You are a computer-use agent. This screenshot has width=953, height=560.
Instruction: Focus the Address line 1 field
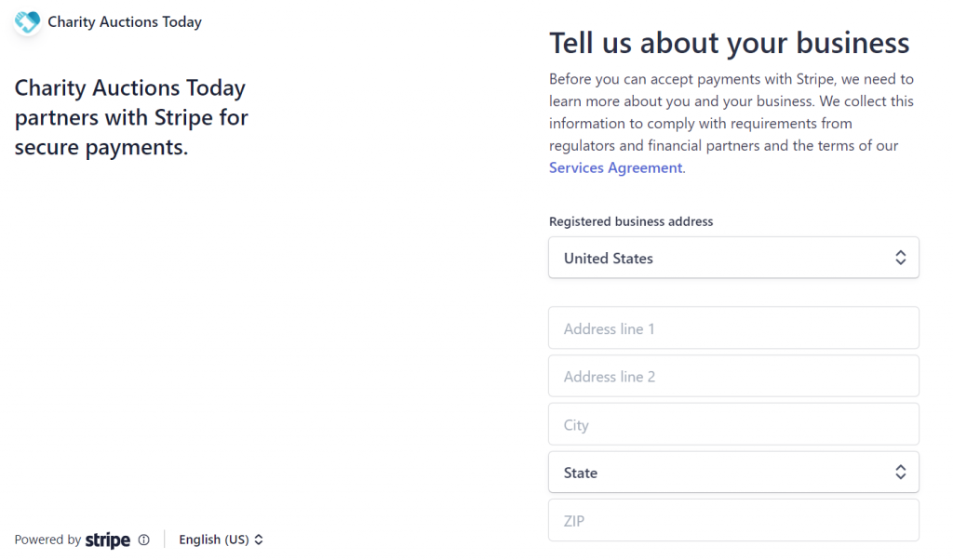(x=733, y=328)
